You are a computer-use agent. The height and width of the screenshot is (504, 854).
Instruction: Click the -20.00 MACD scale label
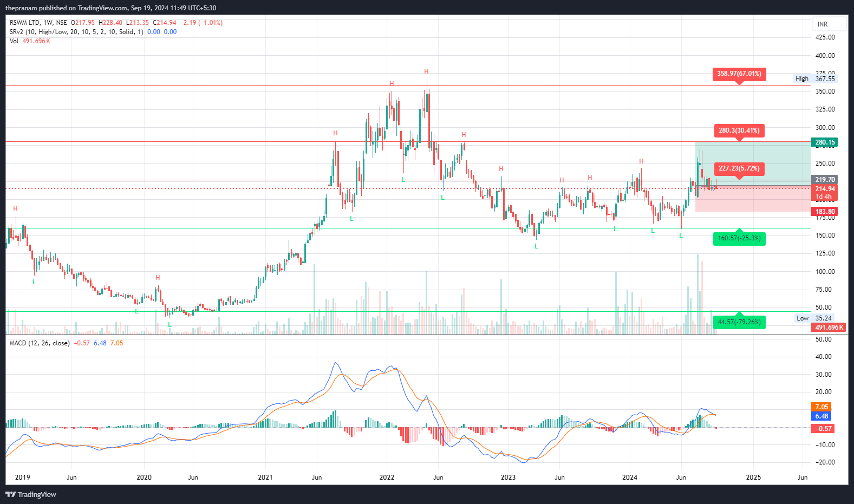pos(824,462)
